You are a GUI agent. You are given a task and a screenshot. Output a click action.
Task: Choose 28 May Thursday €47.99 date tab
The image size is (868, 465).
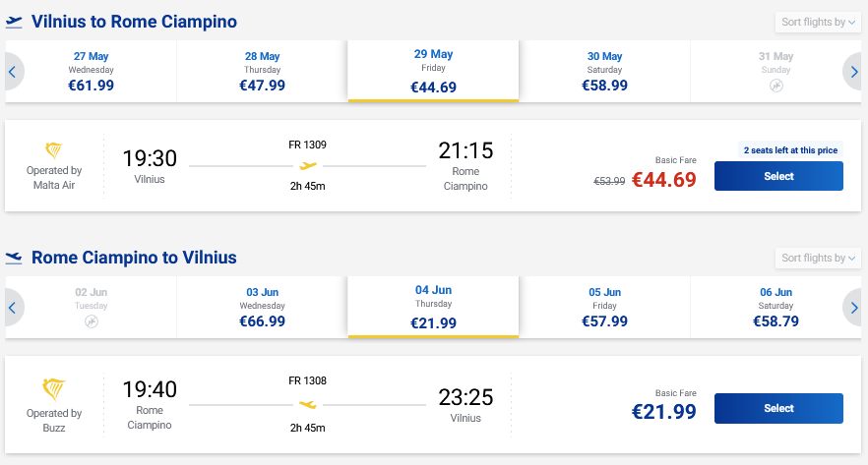click(x=262, y=72)
